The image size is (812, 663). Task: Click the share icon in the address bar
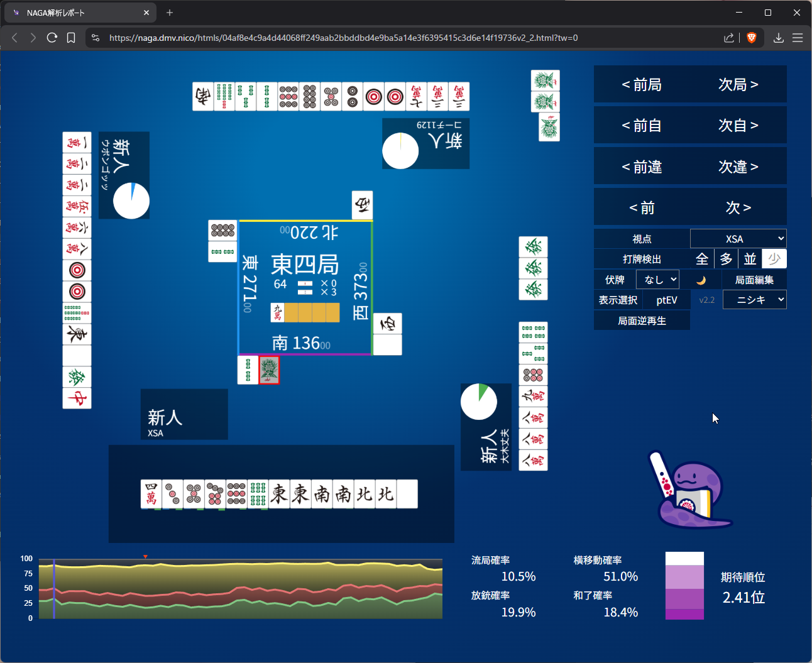click(x=729, y=38)
